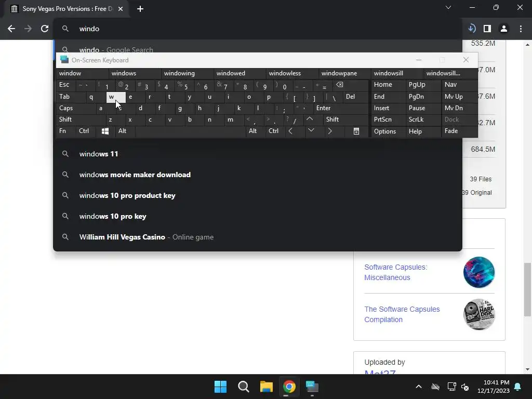The image size is (532, 399).
Task: Tap the context menu key icon
Action: click(356, 131)
